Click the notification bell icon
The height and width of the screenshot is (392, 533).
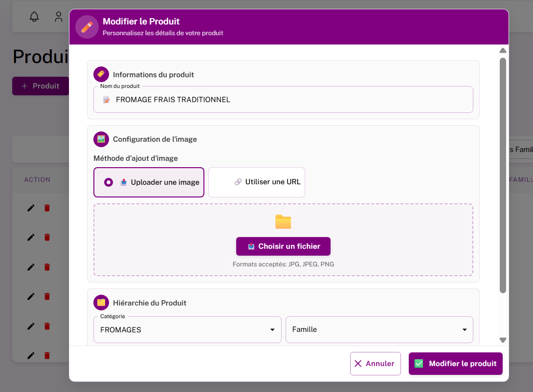[x=34, y=17]
